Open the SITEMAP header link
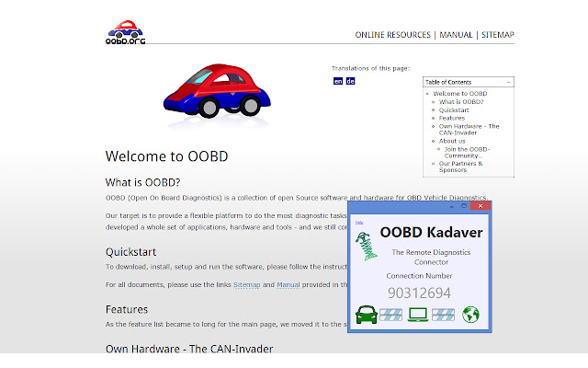This screenshot has height=368, width=588. pos(498,35)
